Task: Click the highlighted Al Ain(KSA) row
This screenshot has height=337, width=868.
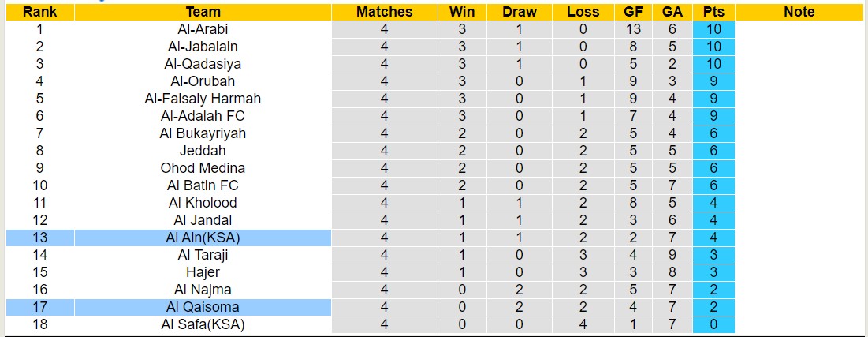Action: (203, 238)
